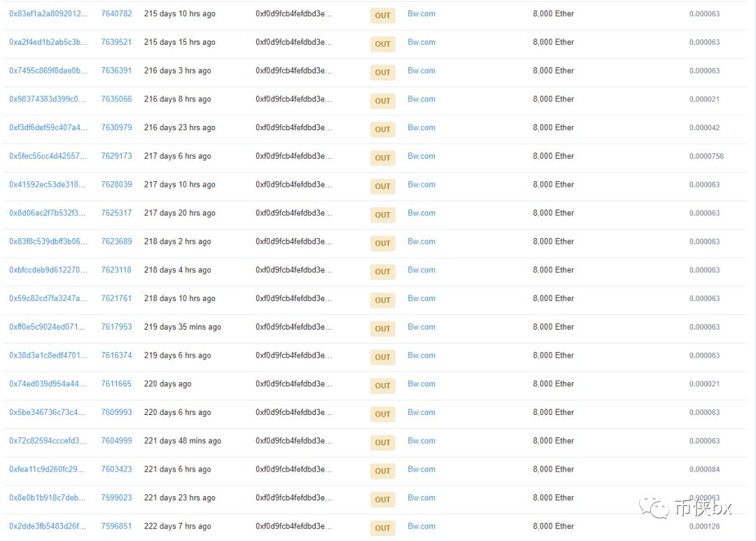The width and height of the screenshot is (756, 541).
Task: Open transaction hash 0x7495c869f8dae0b...
Action: 48,71
